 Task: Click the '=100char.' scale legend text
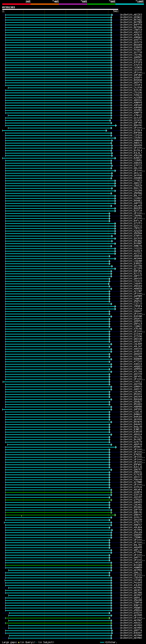(111, 642)
